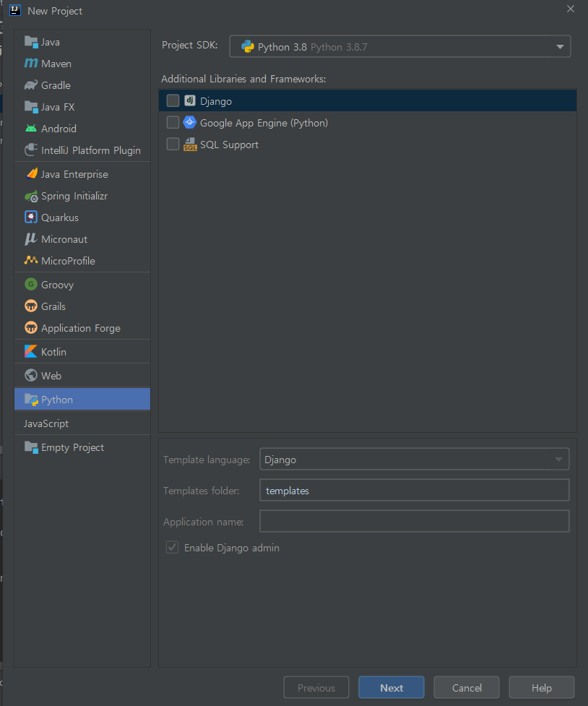Click the Google App Engine icon
The image size is (588, 706).
(190, 122)
